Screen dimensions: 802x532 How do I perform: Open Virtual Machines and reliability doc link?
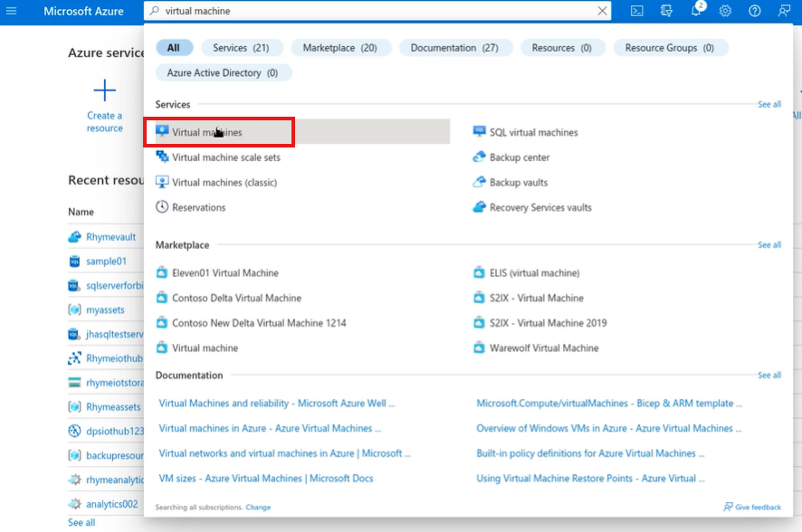(277, 404)
